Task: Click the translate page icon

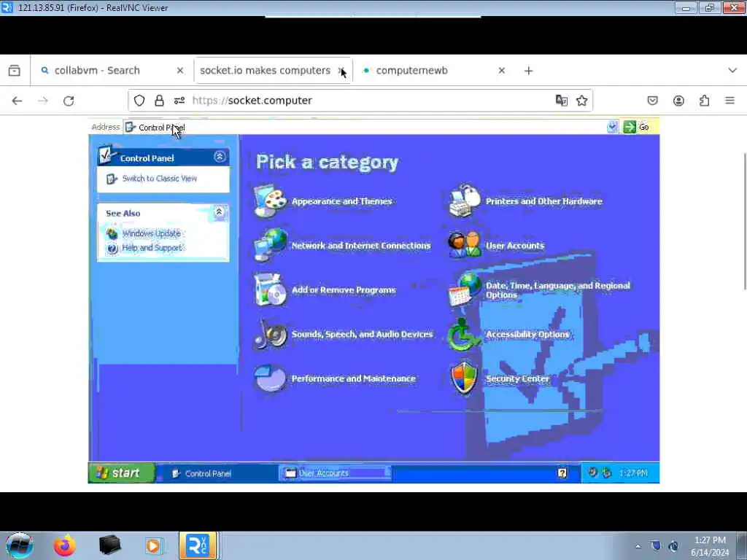Action: coord(562,101)
